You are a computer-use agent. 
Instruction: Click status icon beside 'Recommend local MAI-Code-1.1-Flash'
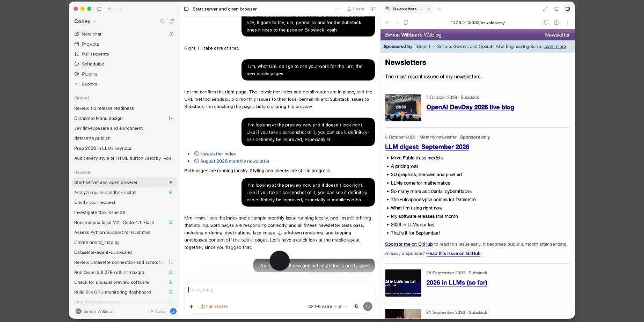(x=171, y=222)
